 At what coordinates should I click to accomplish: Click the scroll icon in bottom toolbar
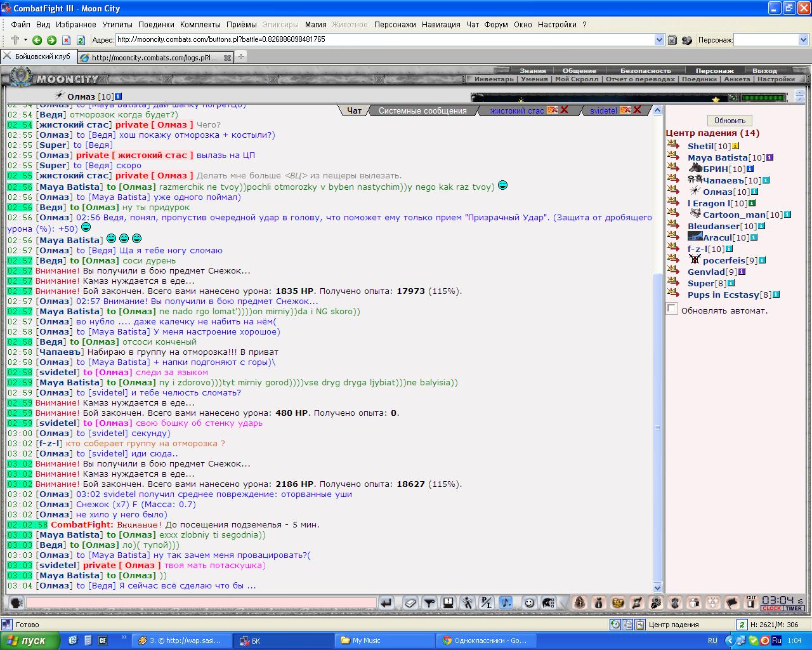(x=636, y=602)
